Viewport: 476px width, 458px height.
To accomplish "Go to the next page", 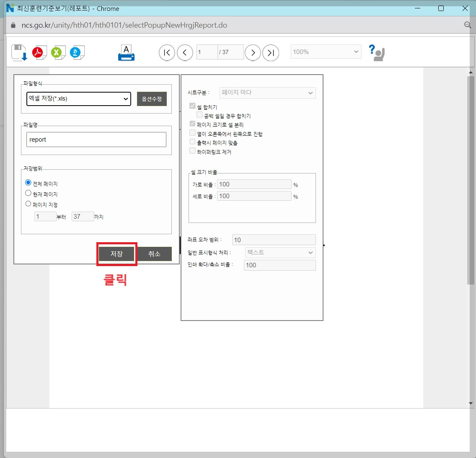I will pyautogui.click(x=253, y=53).
